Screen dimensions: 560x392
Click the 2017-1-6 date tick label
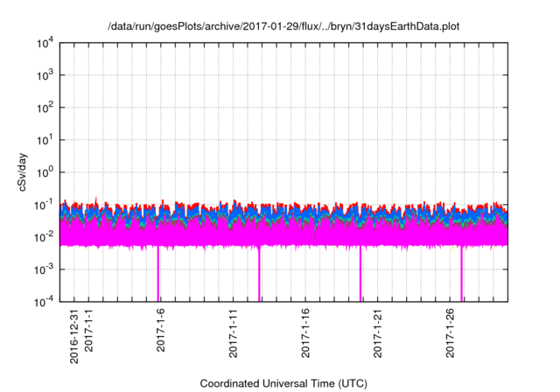click(x=161, y=330)
